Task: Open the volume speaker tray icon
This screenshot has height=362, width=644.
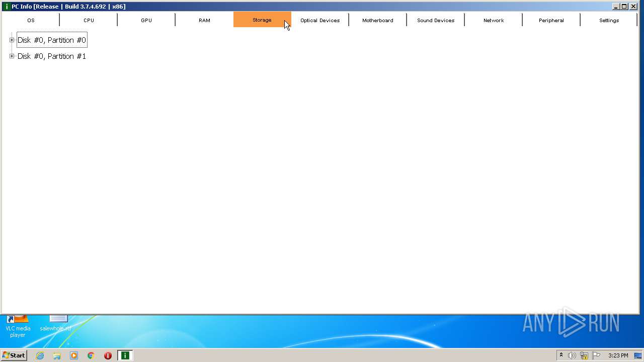Action: point(572,355)
